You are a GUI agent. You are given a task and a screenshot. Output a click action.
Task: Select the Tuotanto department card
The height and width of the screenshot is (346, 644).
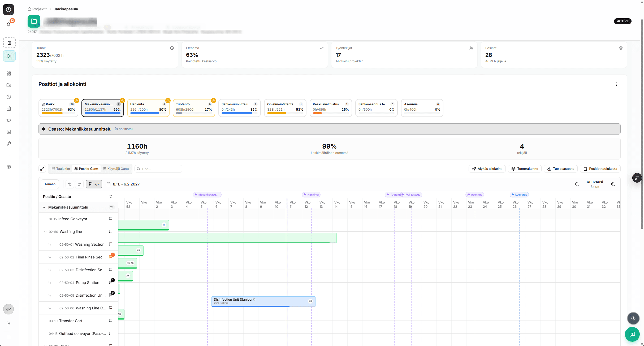point(194,108)
